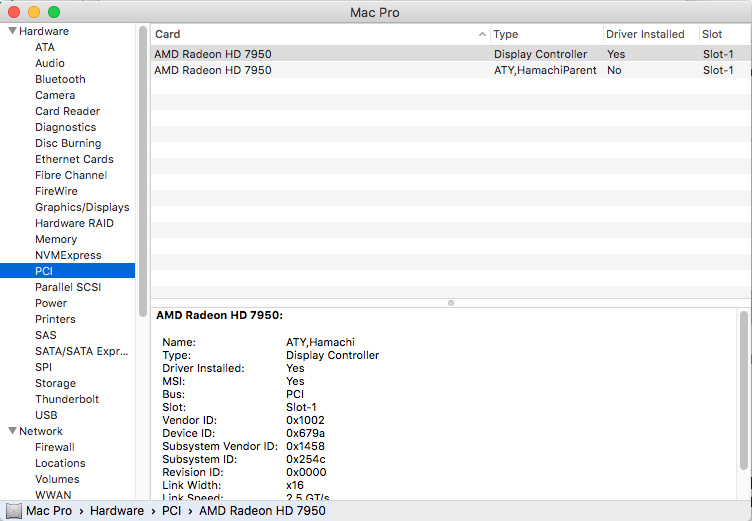The image size is (752, 521).
Task: Select Volumes under Network
Action: tap(57, 479)
